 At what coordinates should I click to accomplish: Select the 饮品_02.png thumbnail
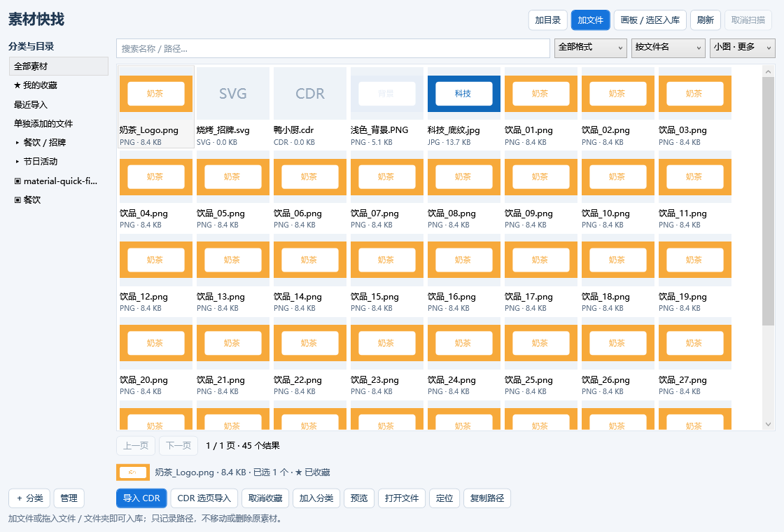618,94
